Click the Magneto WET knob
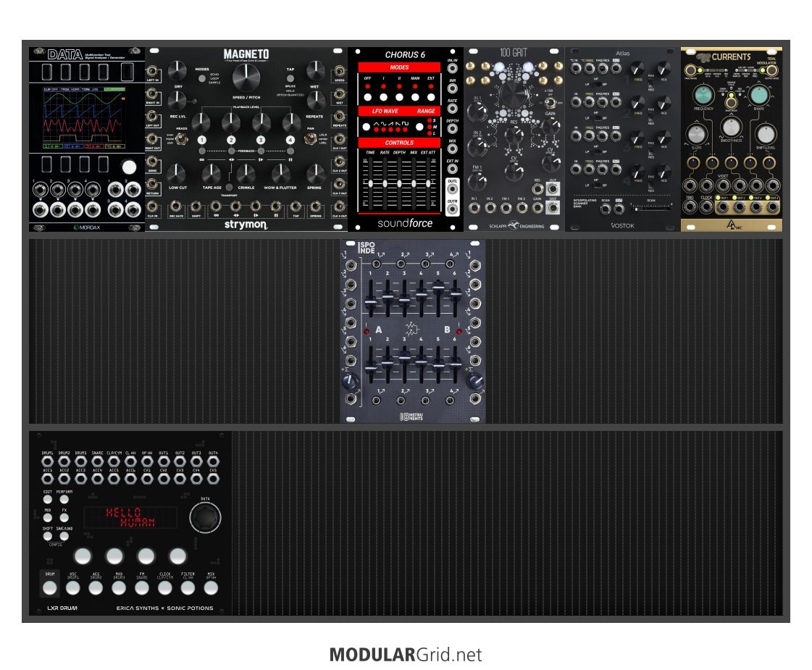812x670 pixels. pos(315,70)
